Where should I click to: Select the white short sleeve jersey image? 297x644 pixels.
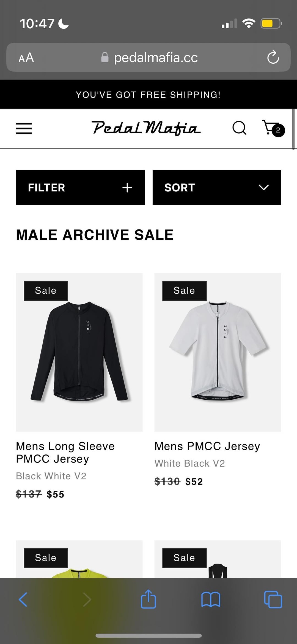click(218, 352)
